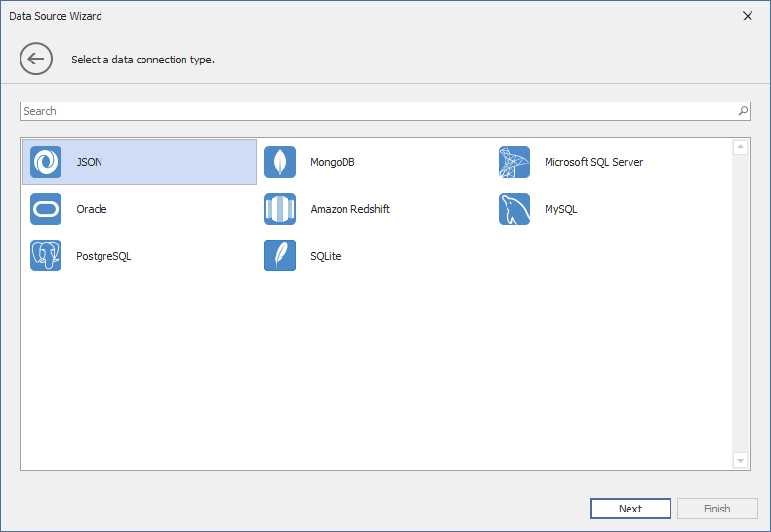Screen dimensions: 771x532
Task: Click the SQLite label text
Action: tap(326, 256)
